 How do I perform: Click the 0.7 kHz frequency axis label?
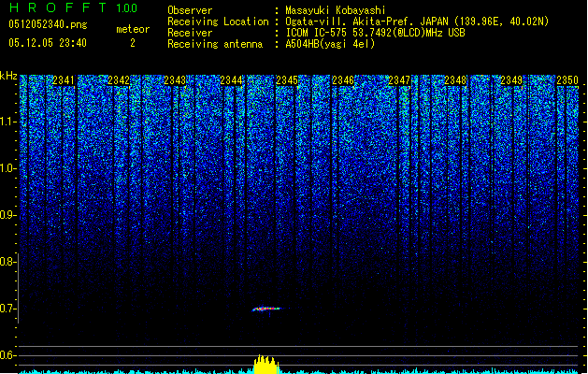click(7, 309)
